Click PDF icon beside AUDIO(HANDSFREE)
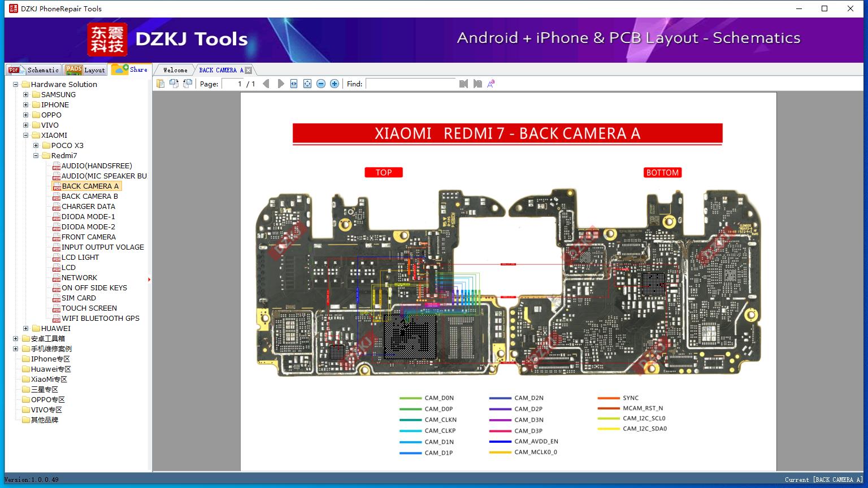 (57, 166)
